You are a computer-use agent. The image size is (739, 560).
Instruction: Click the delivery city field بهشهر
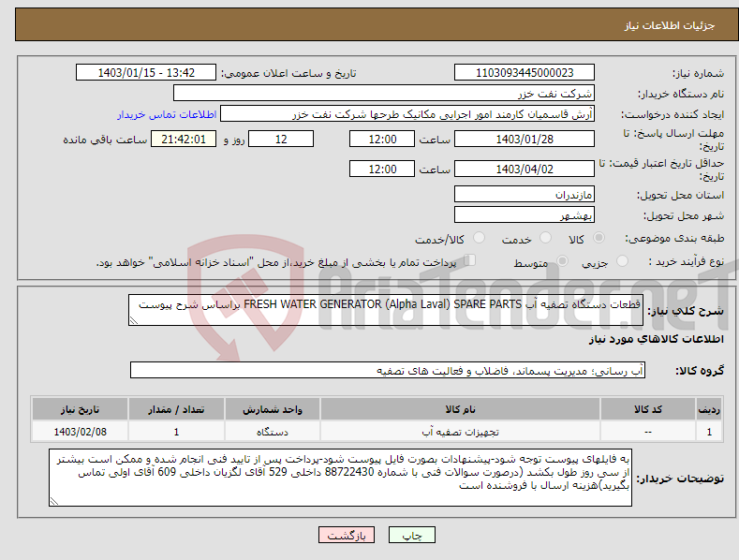[x=525, y=215]
